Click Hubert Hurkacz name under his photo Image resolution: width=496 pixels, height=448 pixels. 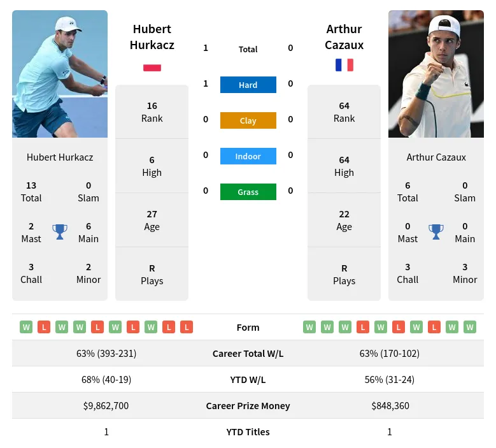[x=60, y=157]
